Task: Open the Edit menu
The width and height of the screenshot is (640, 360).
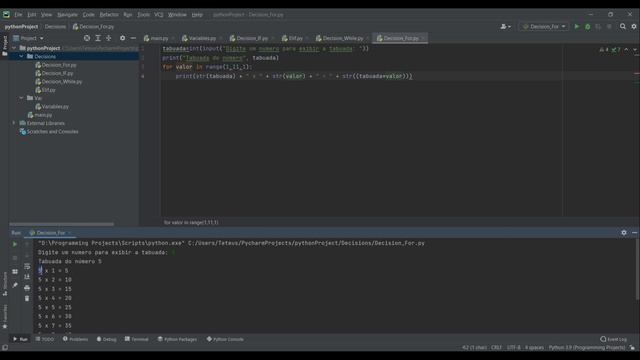Action: (x=31, y=15)
